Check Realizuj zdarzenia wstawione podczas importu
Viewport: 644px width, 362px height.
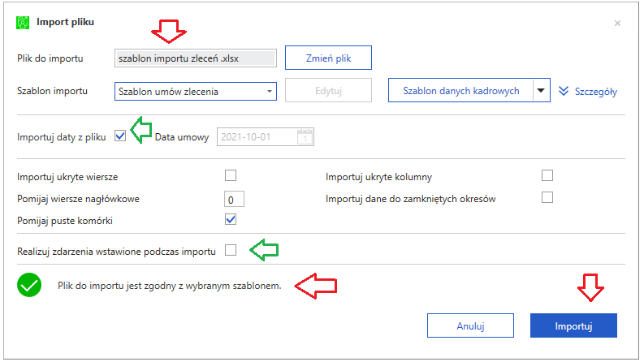tap(231, 250)
